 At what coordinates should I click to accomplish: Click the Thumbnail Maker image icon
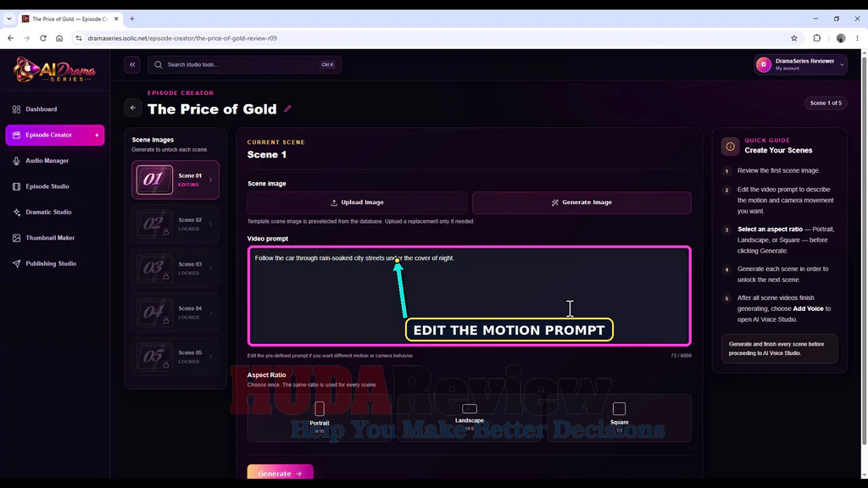pyautogui.click(x=16, y=238)
